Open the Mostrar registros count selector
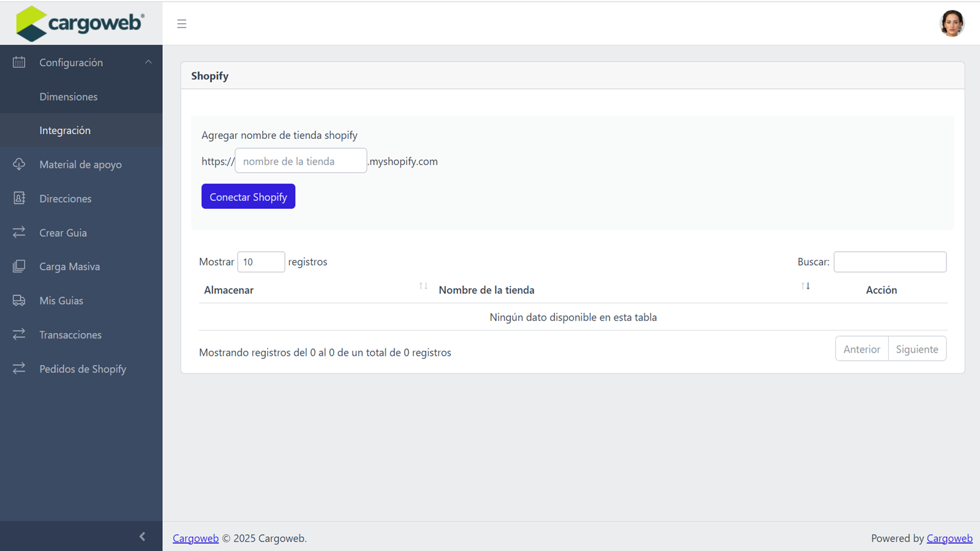Viewport: 980px width, 551px height. point(261,261)
